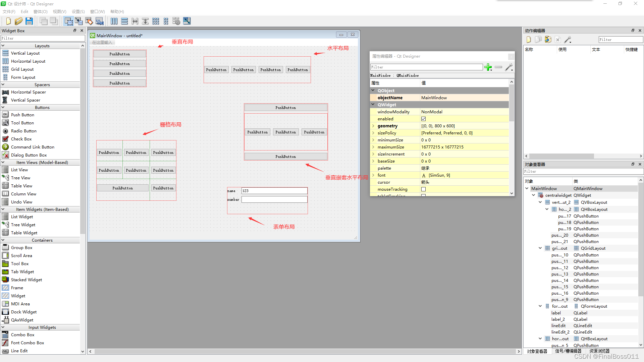
Task: Expand the sizePolicy property row
Action: pyautogui.click(x=373, y=133)
